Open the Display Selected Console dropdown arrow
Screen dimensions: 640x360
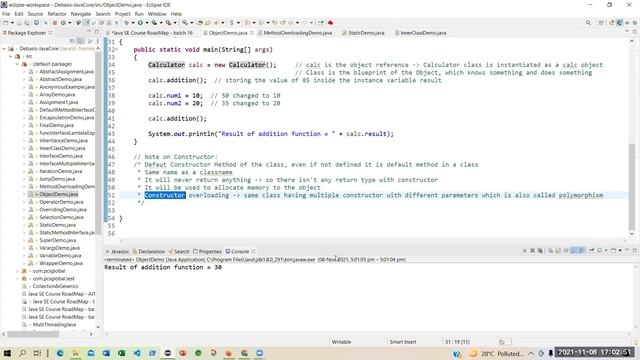point(606,251)
